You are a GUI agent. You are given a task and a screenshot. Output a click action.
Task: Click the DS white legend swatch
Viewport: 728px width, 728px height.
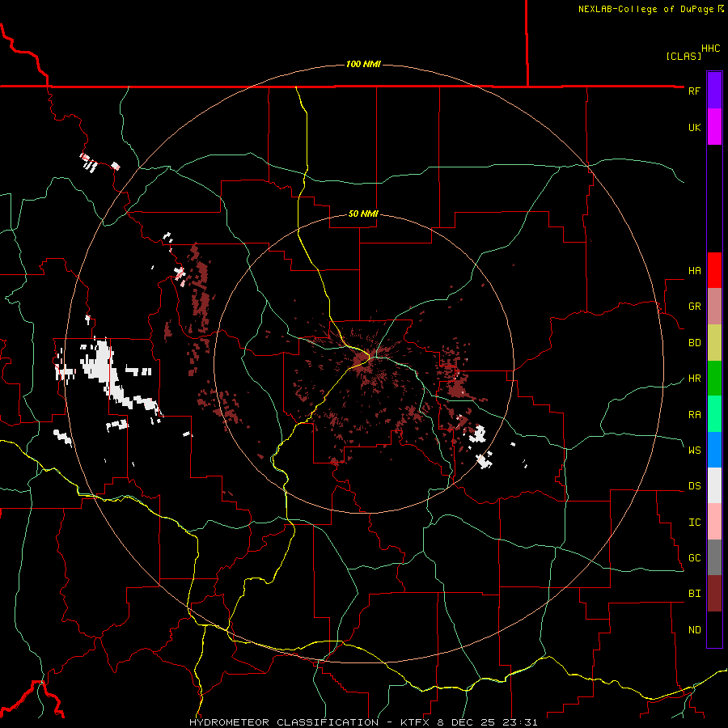[x=714, y=485]
